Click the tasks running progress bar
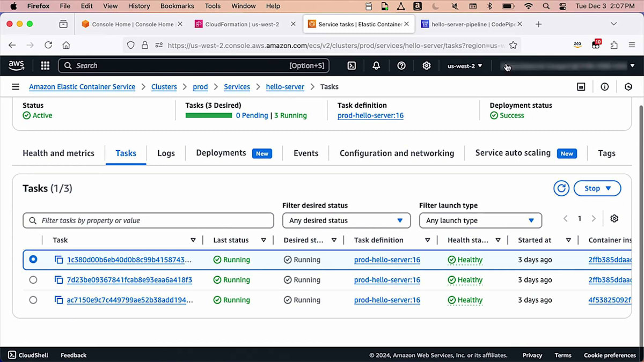Screen dimensions: 644x362 [x=209, y=115]
